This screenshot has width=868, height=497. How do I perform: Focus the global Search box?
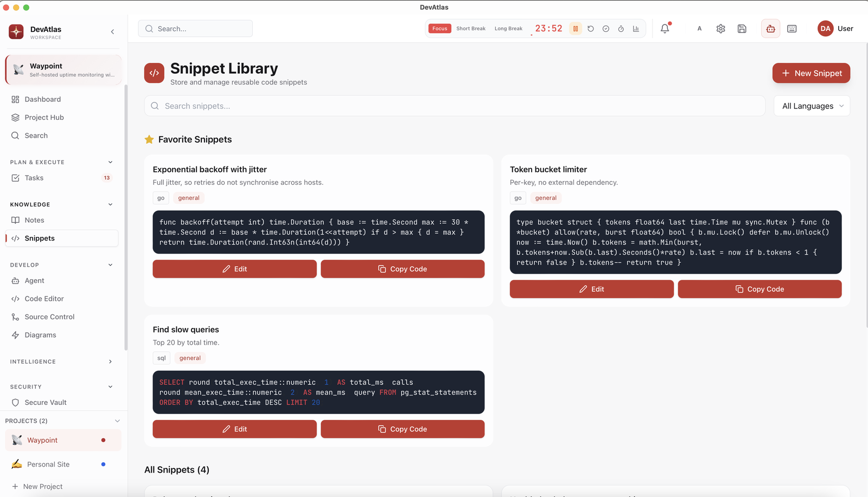pyautogui.click(x=195, y=29)
